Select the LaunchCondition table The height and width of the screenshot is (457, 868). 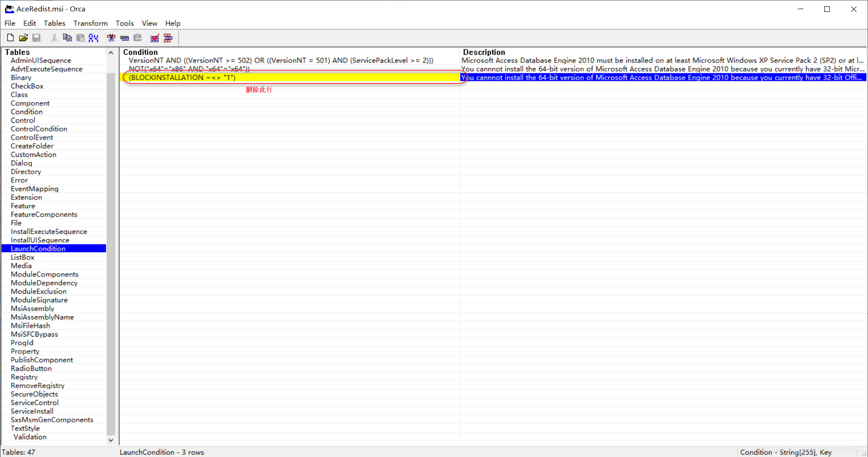[x=54, y=249]
